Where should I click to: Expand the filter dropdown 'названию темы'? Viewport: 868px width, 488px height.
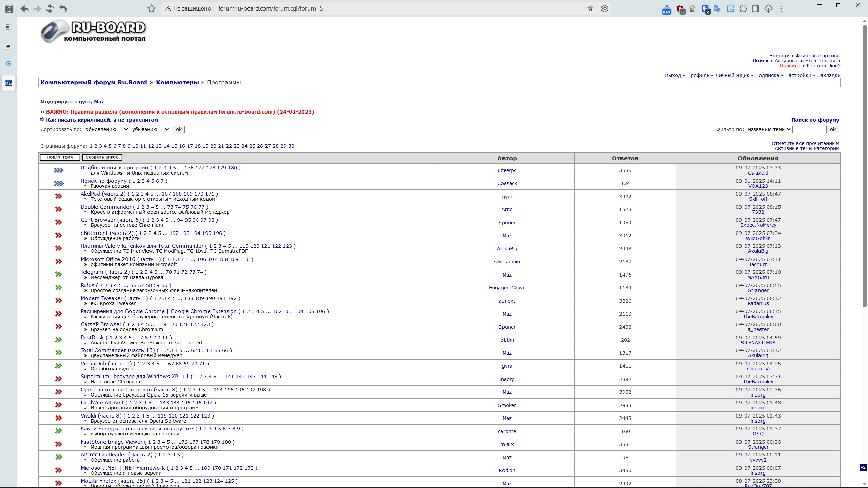[x=769, y=129]
